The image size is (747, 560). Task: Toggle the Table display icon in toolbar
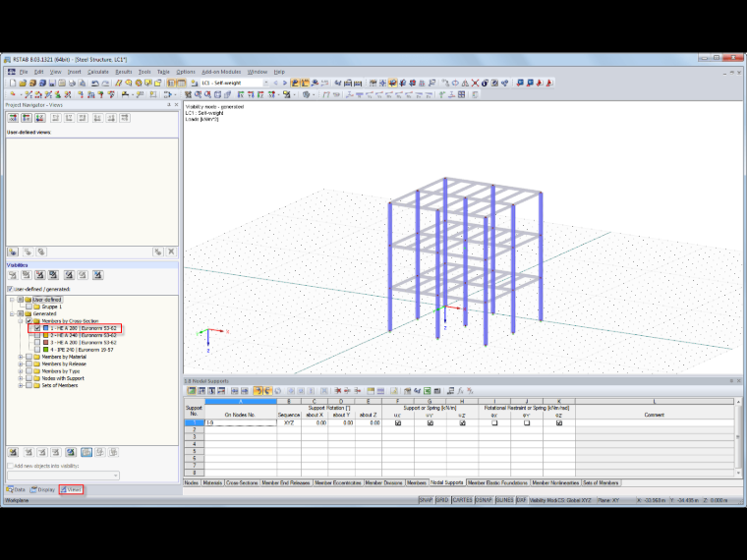click(x=182, y=83)
